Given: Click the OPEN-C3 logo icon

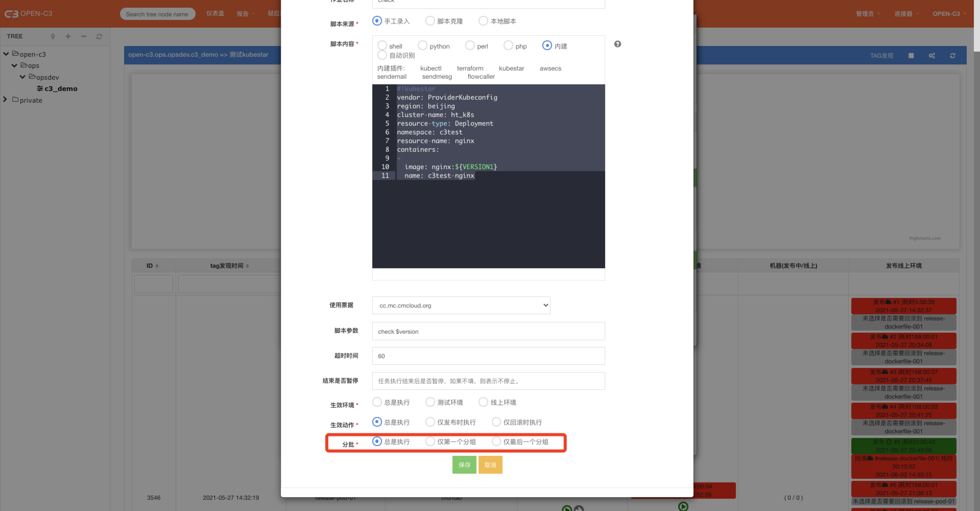Looking at the screenshot, I should coord(11,14).
